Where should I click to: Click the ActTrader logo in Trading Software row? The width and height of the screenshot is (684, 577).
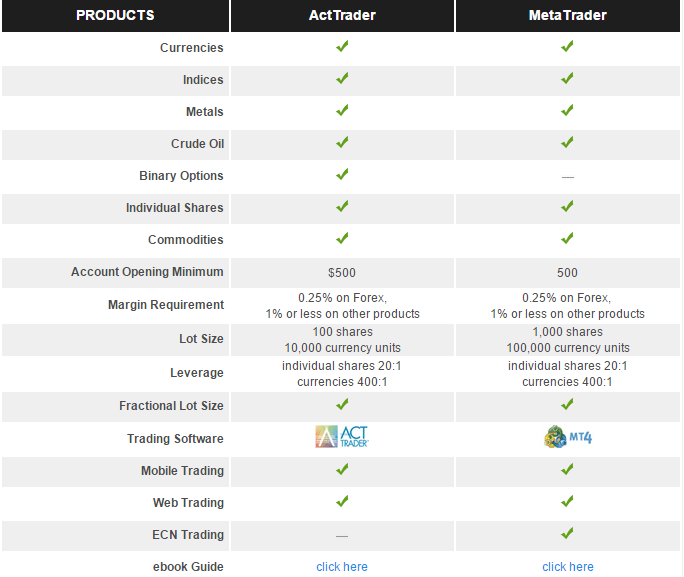point(342,437)
